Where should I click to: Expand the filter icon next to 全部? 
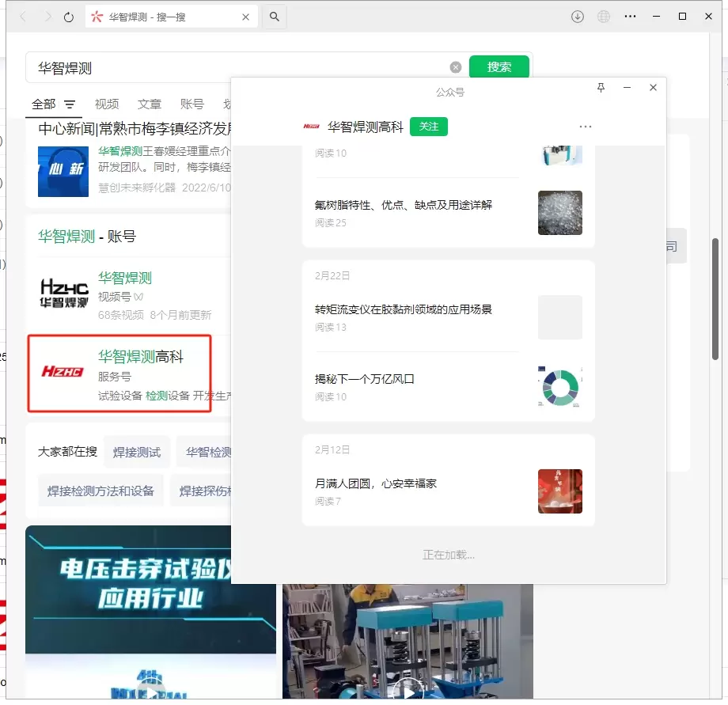(x=70, y=104)
